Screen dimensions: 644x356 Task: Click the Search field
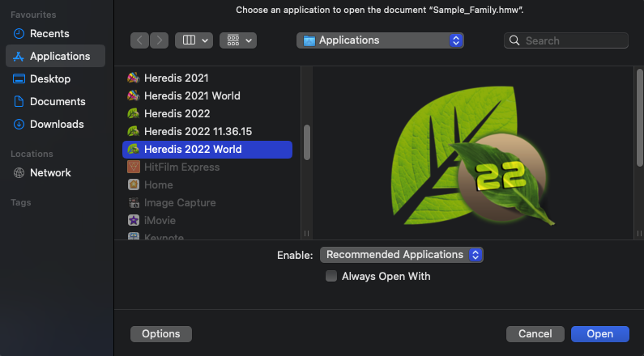(566, 40)
